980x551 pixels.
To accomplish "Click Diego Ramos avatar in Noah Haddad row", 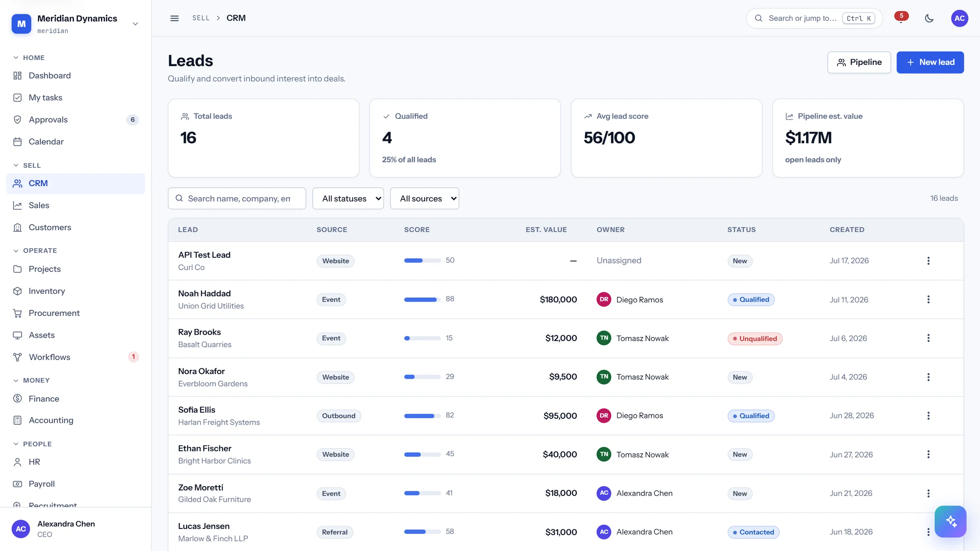I will [x=604, y=300].
